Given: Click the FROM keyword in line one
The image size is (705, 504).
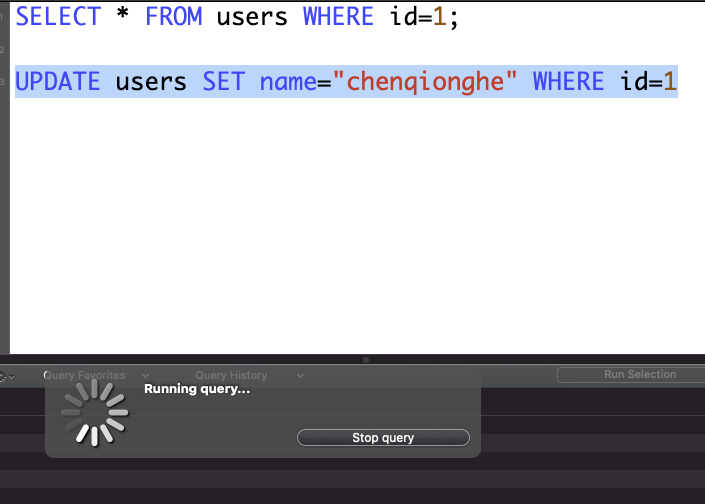Looking at the screenshot, I should tap(174, 17).
